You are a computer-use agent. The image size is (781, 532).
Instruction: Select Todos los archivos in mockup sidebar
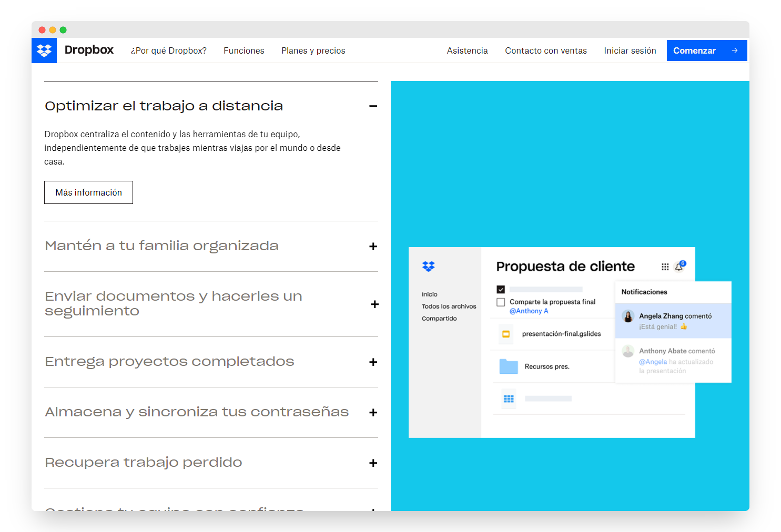[449, 306]
